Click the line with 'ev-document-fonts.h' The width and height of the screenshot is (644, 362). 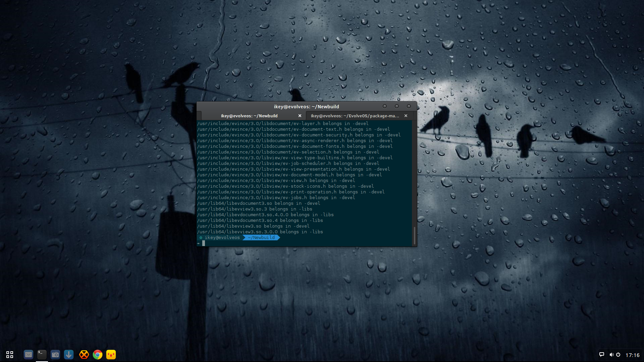[x=295, y=146]
